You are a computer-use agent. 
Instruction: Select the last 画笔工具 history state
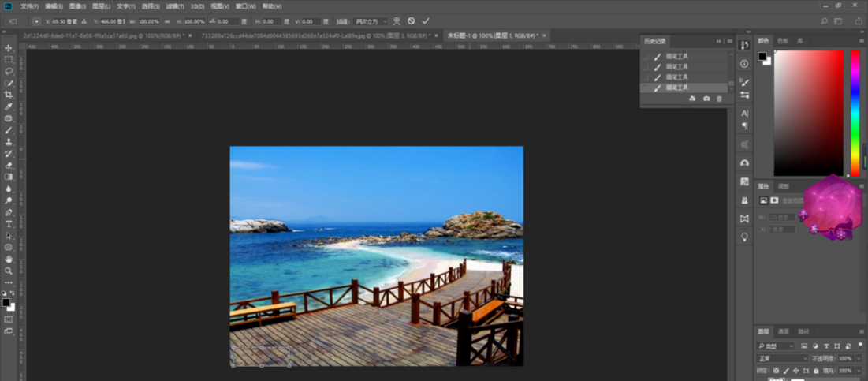[676, 88]
